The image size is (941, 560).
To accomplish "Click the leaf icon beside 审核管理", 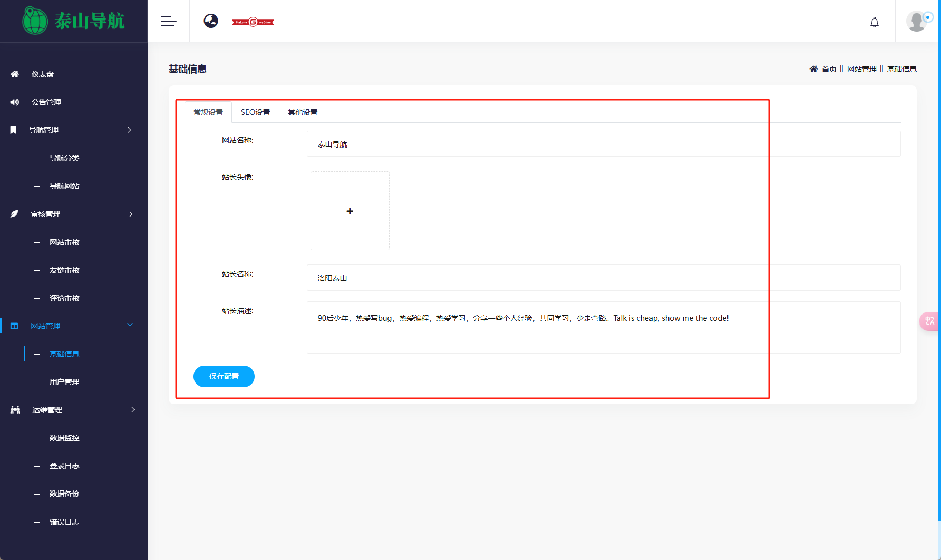I will coord(14,214).
